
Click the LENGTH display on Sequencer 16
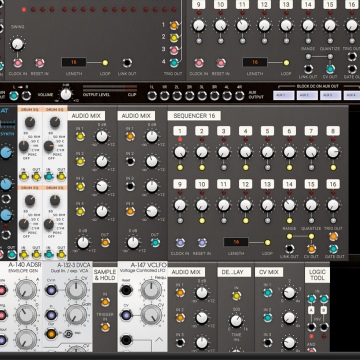point(236,242)
